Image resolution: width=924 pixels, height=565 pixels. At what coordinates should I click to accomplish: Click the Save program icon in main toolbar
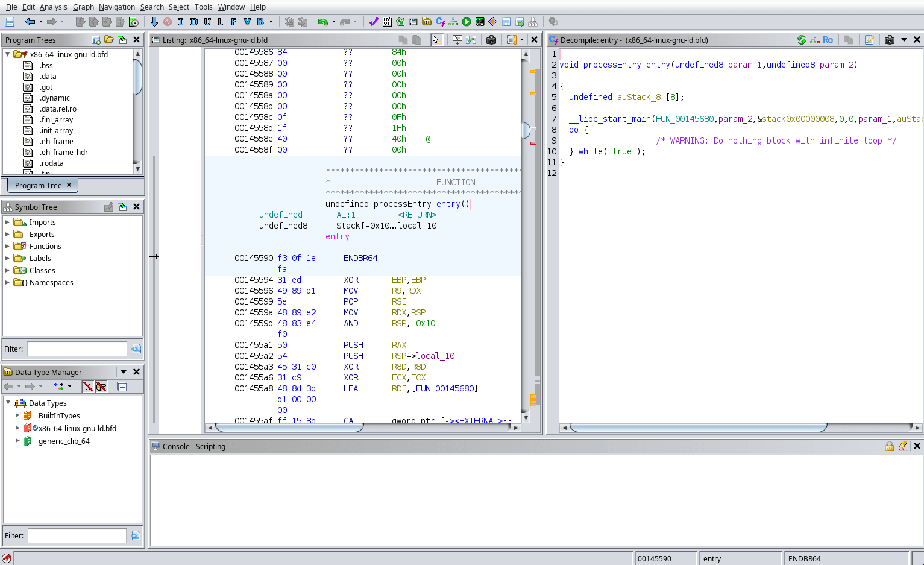point(10,22)
